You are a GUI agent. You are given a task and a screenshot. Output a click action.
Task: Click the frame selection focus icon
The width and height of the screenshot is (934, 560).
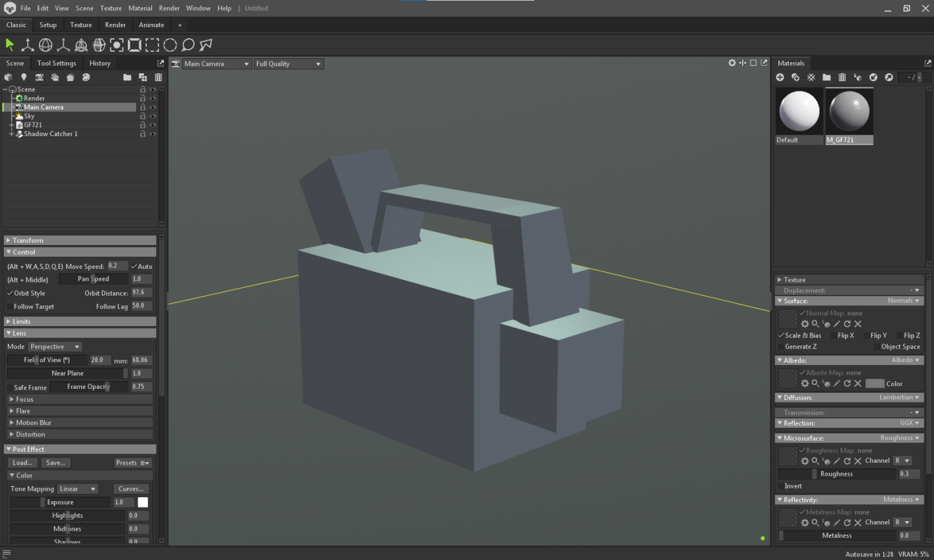click(117, 45)
